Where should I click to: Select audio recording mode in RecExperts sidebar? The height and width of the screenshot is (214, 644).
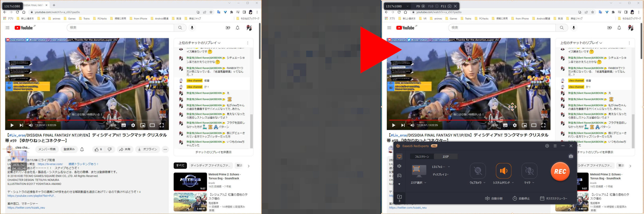point(399,166)
